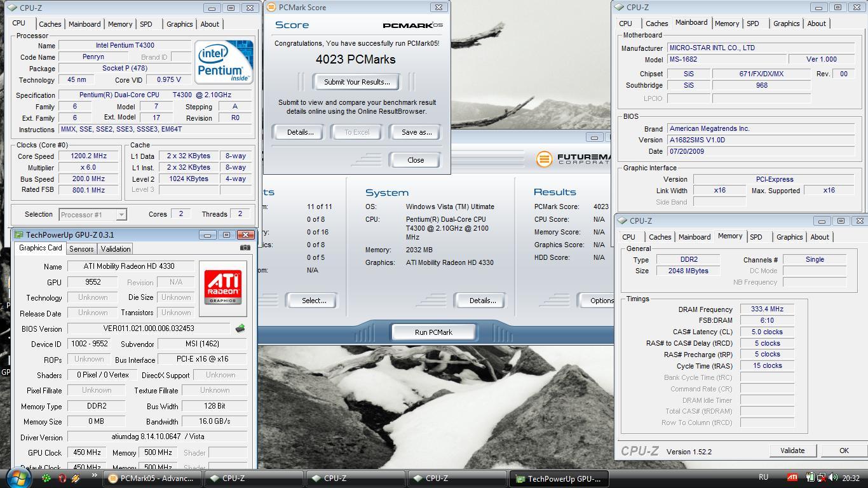Open Caches tab in CPU-Z CPU window
The height and width of the screenshot is (488, 868).
(x=50, y=24)
